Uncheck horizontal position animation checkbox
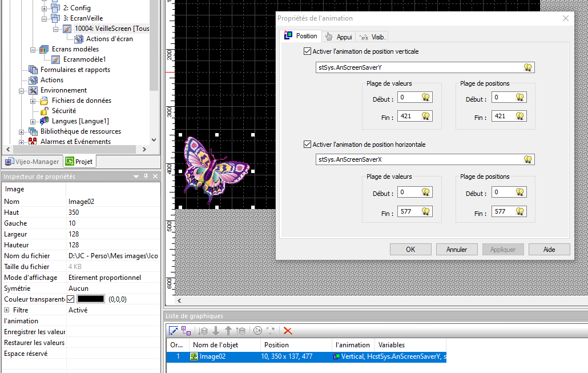This screenshot has height=373, width=588. click(308, 145)
